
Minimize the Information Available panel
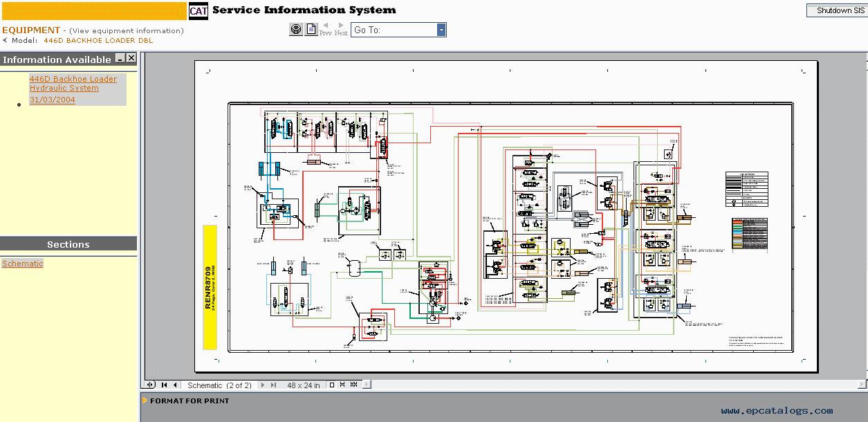point(120,59)
